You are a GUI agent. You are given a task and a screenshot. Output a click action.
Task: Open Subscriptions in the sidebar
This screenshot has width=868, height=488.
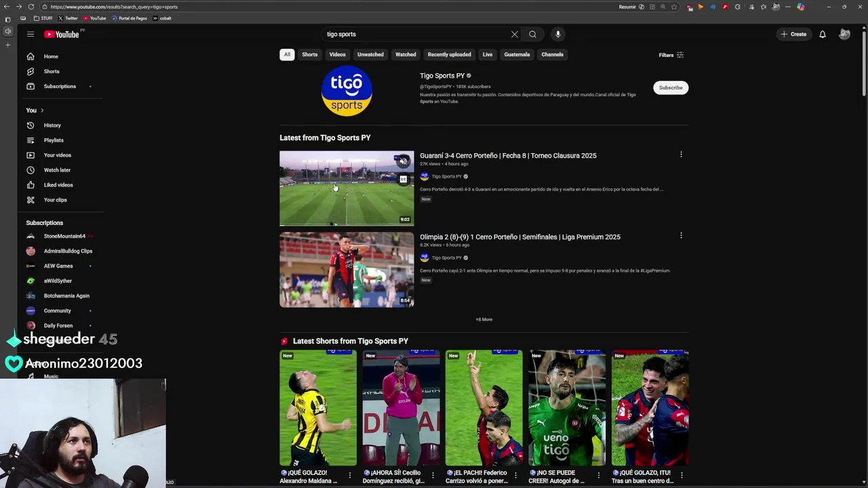tap(60, 86)
